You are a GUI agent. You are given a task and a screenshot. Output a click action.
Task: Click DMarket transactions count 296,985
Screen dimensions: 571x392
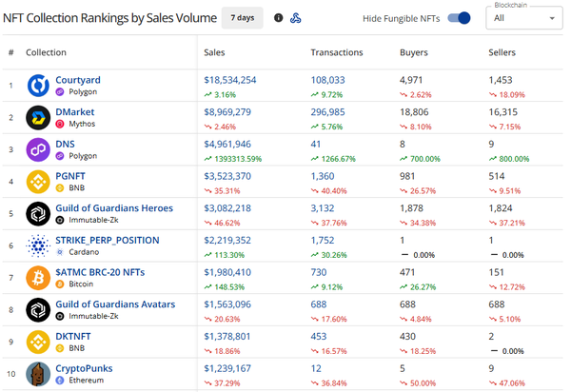327,112
